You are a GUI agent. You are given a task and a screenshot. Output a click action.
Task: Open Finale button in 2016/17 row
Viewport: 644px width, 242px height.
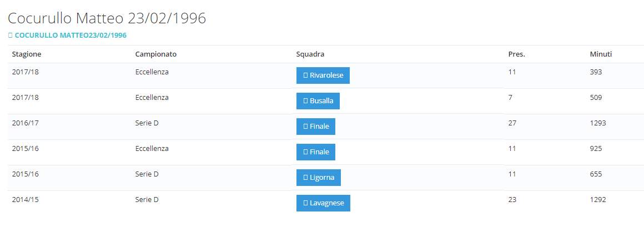point(315,127)
